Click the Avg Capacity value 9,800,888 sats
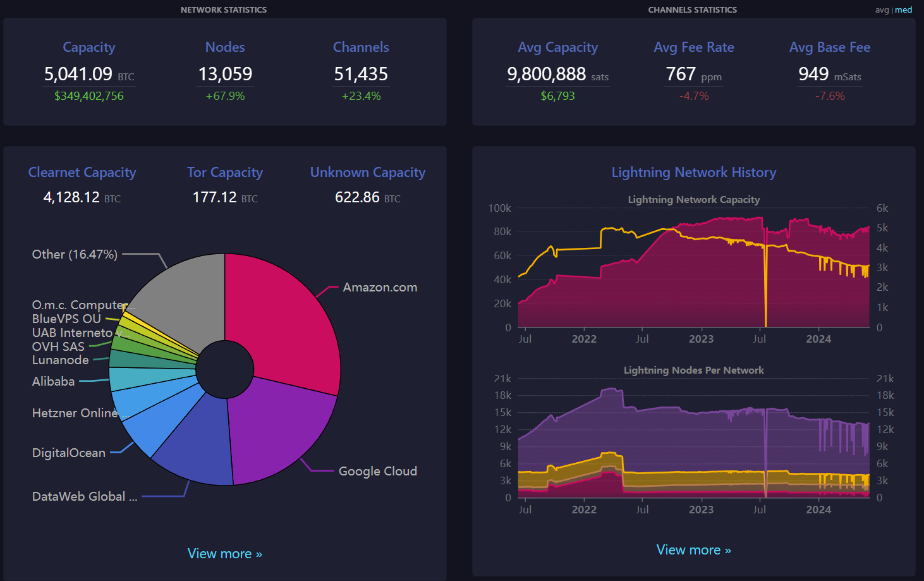Image resolution: width=924 pixels, height=581 pixels. coord(558,75)
